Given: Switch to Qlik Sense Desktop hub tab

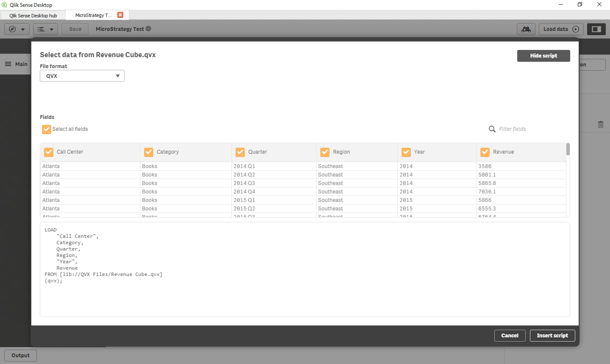Looking at the screenshot, I should click(x=33, y=15).
